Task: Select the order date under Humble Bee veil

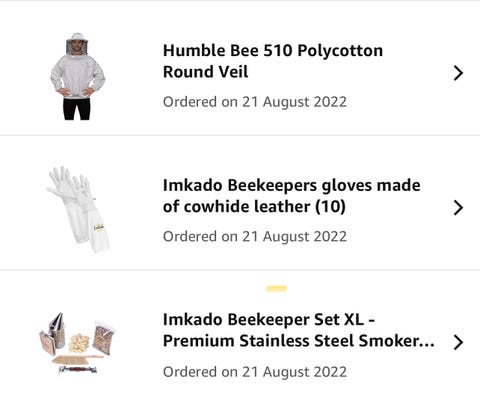Action: (255, 102)
